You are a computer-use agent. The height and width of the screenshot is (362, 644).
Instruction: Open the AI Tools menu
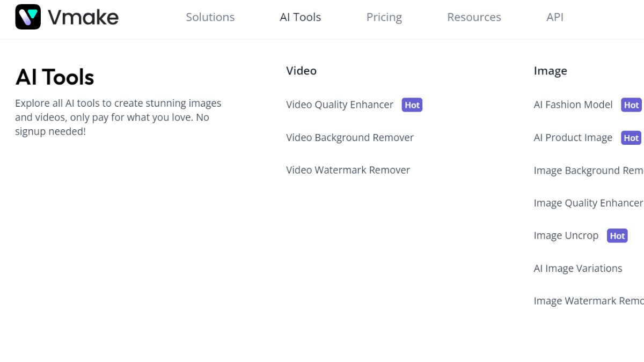pos(300,17)
